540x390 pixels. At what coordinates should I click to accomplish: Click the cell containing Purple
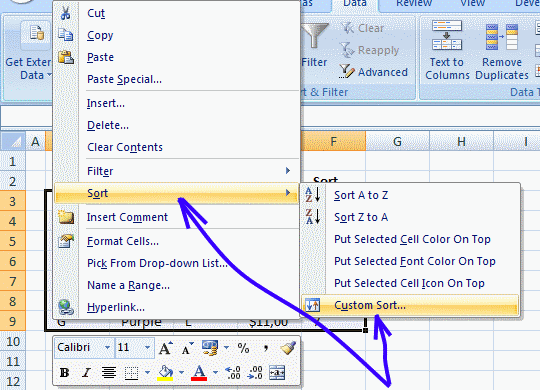click(142, 323)
